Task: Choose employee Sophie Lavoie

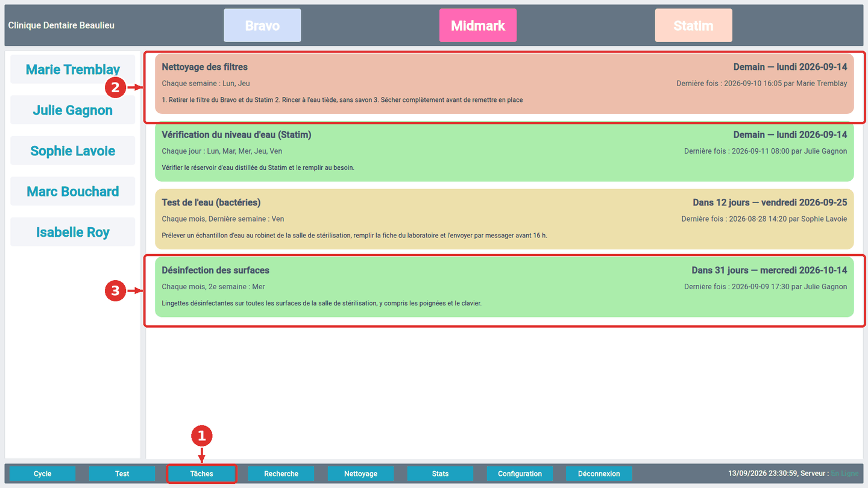Action: click(x=73, y=151)
